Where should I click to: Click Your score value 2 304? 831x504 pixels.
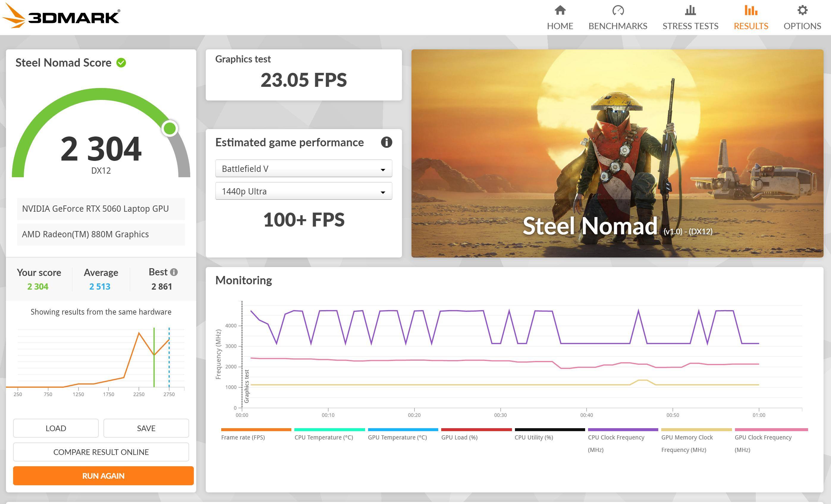(38, 286)
